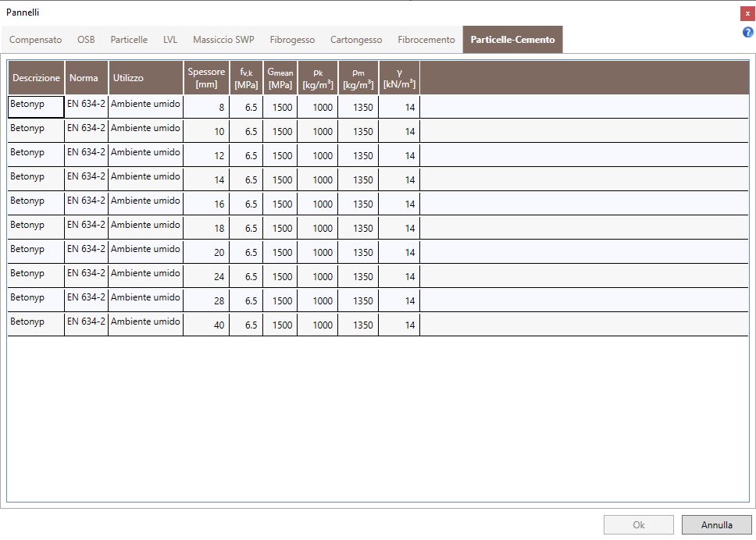Select EN 634-2 cell in 10 mm row
Screen dimensions: 756x540
(x=87, y=131)
